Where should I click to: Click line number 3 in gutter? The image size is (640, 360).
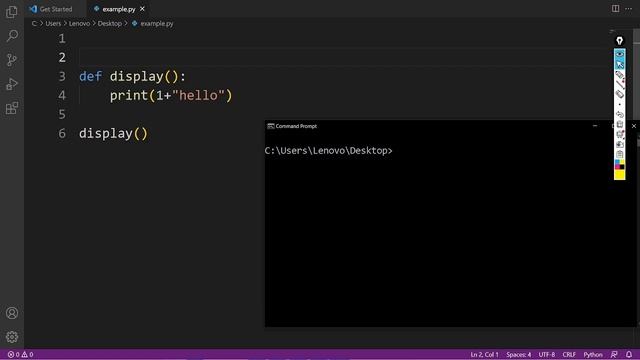(62, 76)
